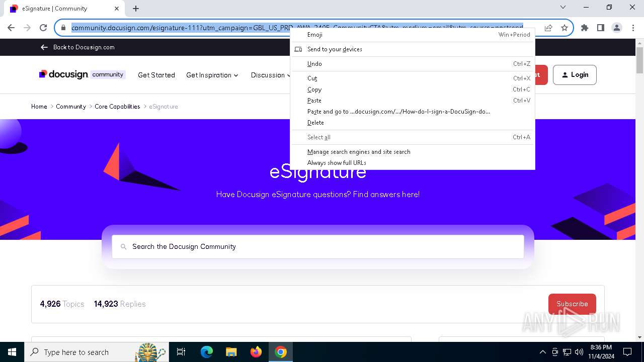Screen dimensions: 644x362
Task: Reload the current page
Action: (x=43, y=28)
